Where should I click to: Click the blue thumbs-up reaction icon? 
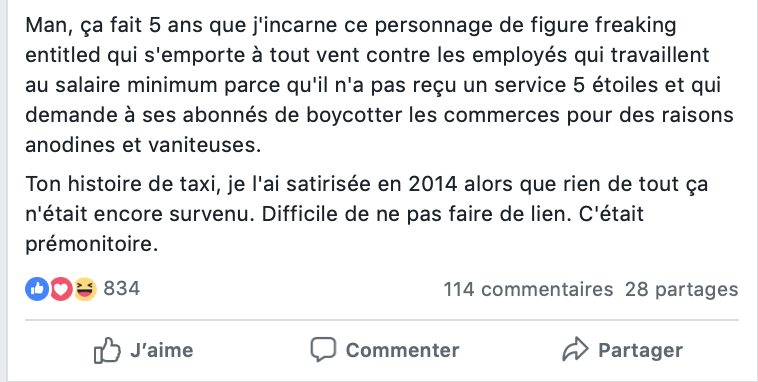click(37, 289)
